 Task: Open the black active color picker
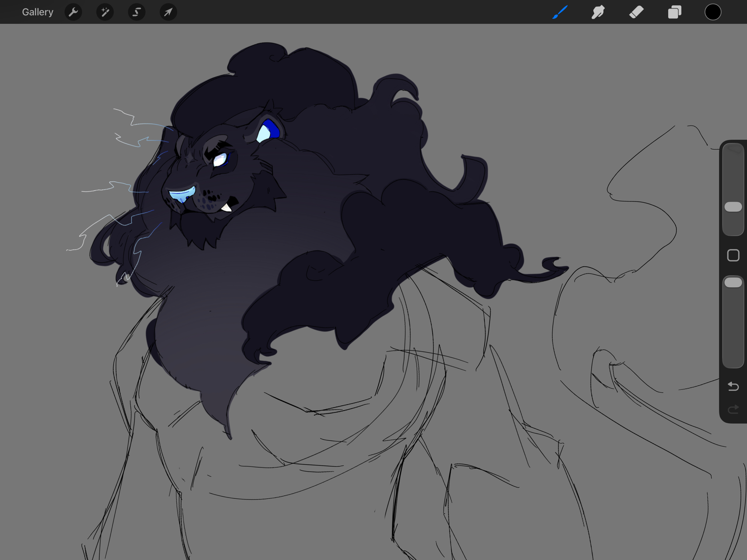point(713,12)
